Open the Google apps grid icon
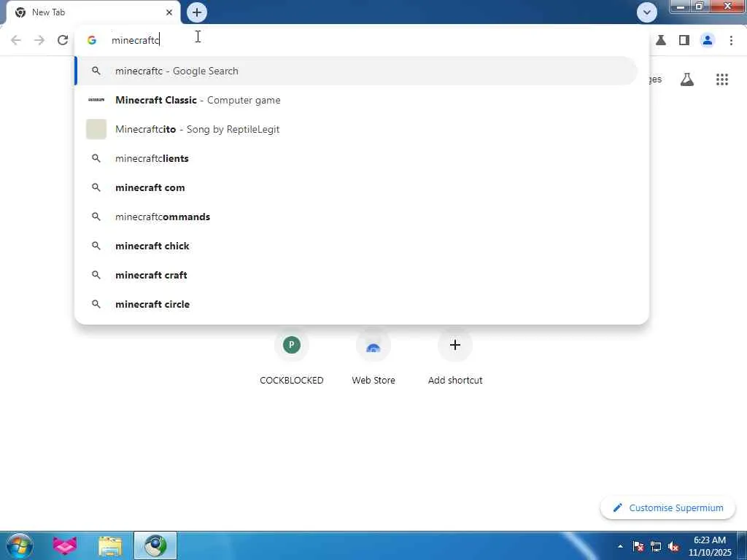Image resolution: width=747 pixels, height=560 pixels. click(721, 79)
